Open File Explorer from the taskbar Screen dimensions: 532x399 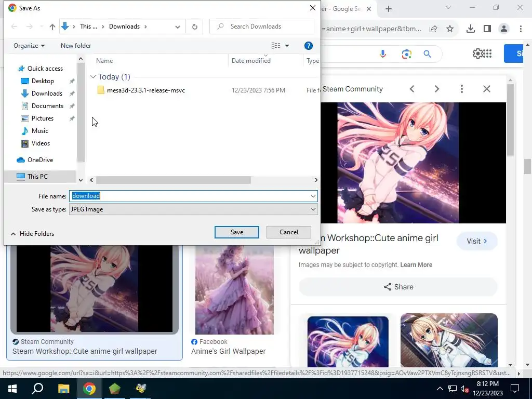click(63, 389)
